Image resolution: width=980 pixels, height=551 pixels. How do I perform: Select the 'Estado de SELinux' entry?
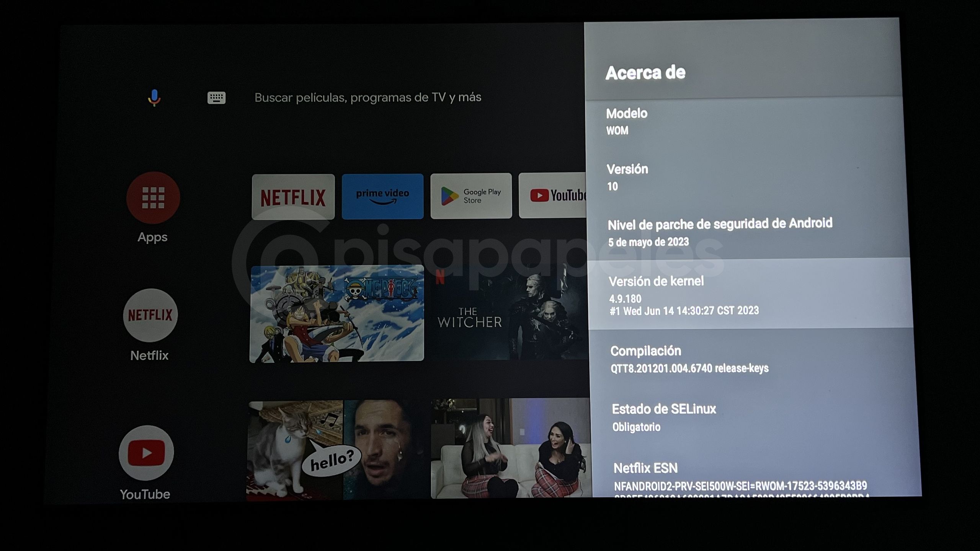point(754,418)
